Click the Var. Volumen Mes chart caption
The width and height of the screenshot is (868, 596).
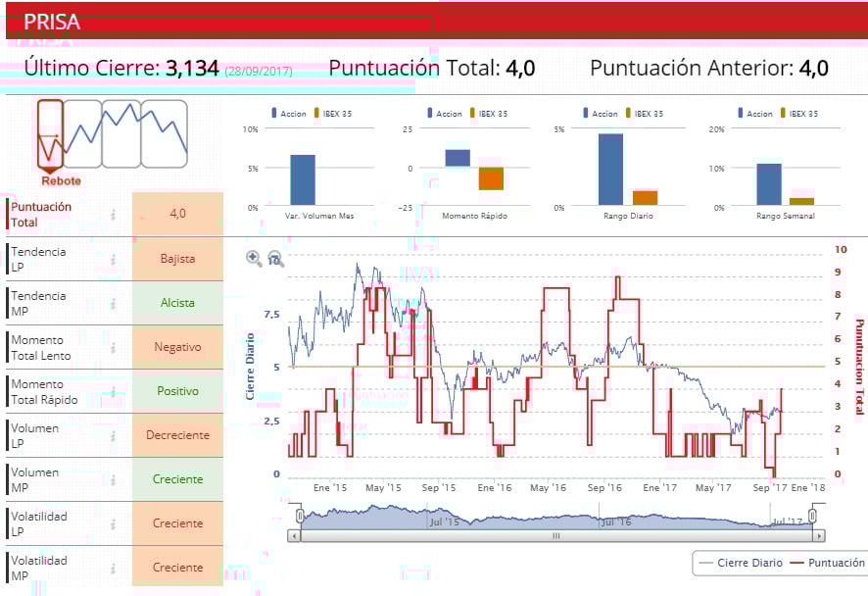point(319,216)
